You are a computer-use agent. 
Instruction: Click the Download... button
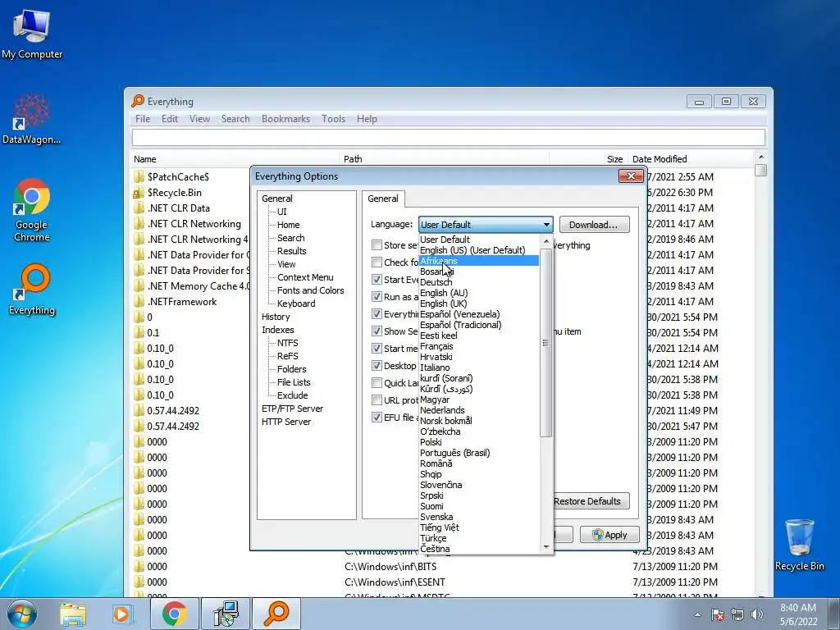594,225
